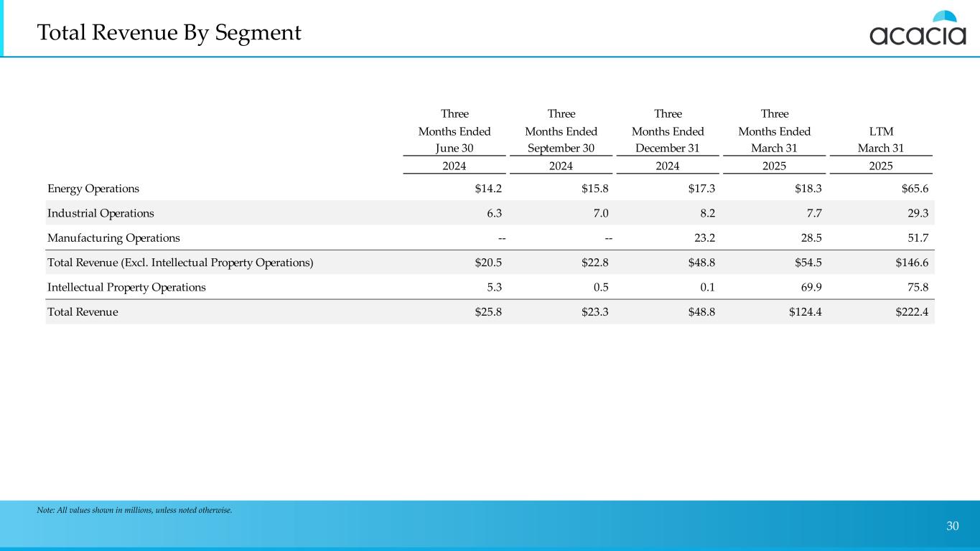980x551 pixels.
Task: Select the Intellectual Property Operations row label
Action: tap(126, 287)
